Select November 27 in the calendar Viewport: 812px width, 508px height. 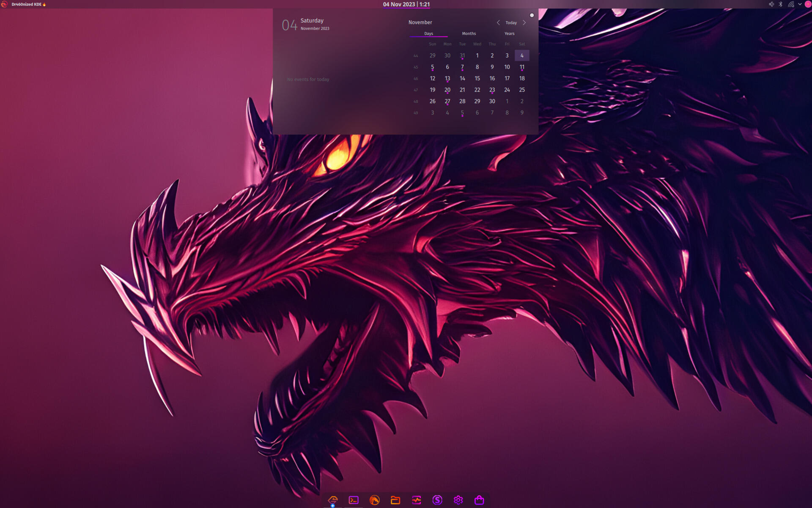447,101
